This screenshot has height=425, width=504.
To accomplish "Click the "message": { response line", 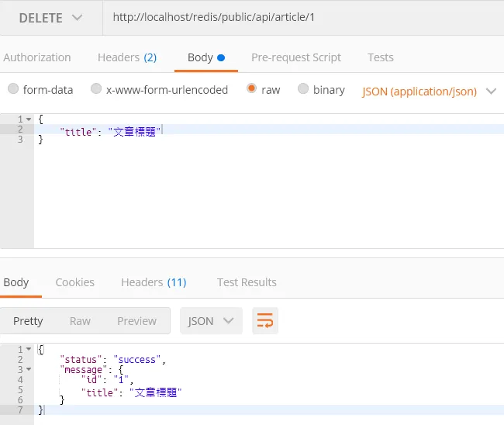I will coord(91,370).
